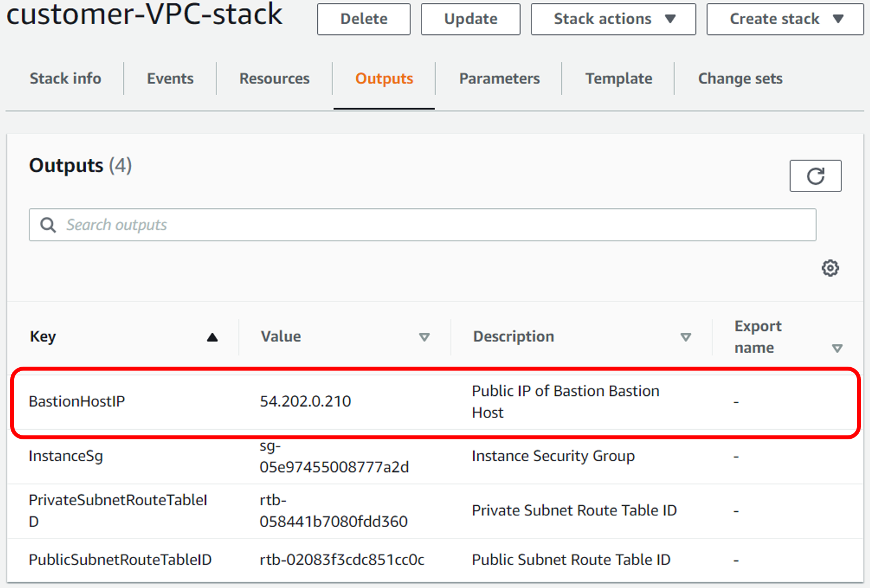Sort the Key column with the ascending arrow
The height and width of the screenshot is (588, 870).
point(212,336)
